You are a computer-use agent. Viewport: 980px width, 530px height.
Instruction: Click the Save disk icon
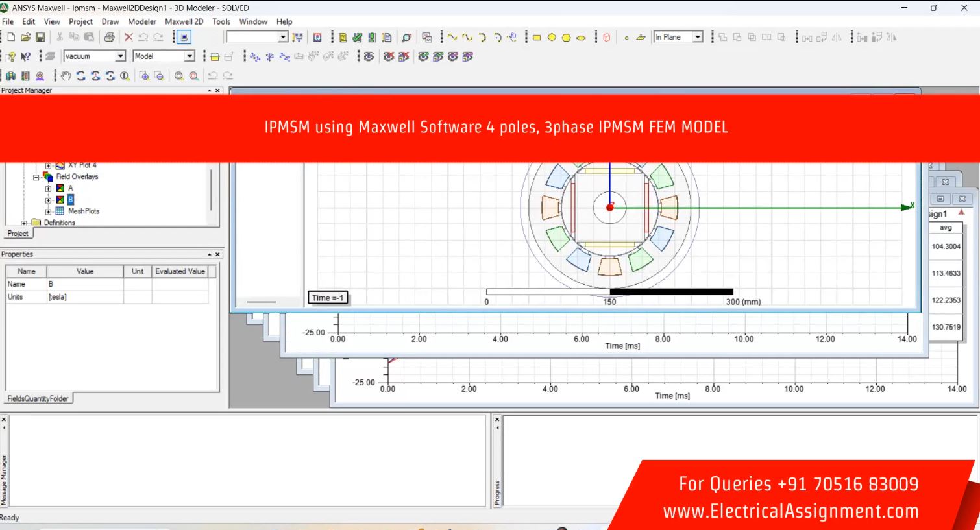pos(40,38)
